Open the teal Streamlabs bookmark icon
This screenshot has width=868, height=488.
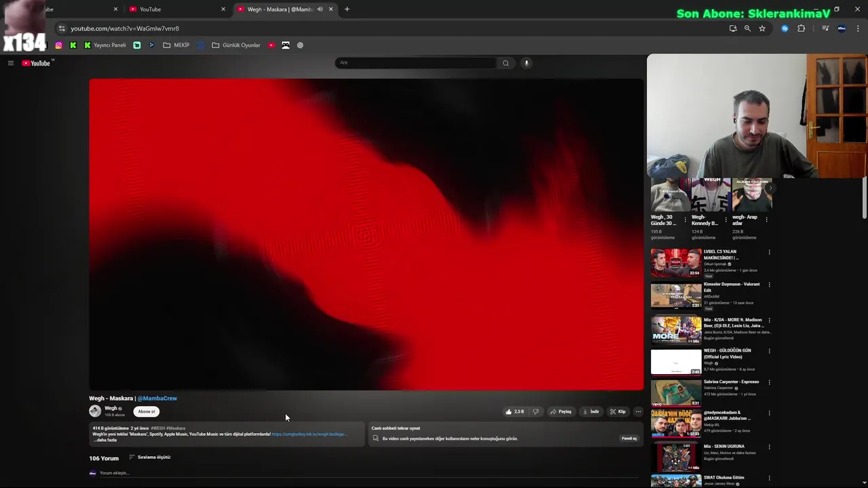[x=137, y=45]
